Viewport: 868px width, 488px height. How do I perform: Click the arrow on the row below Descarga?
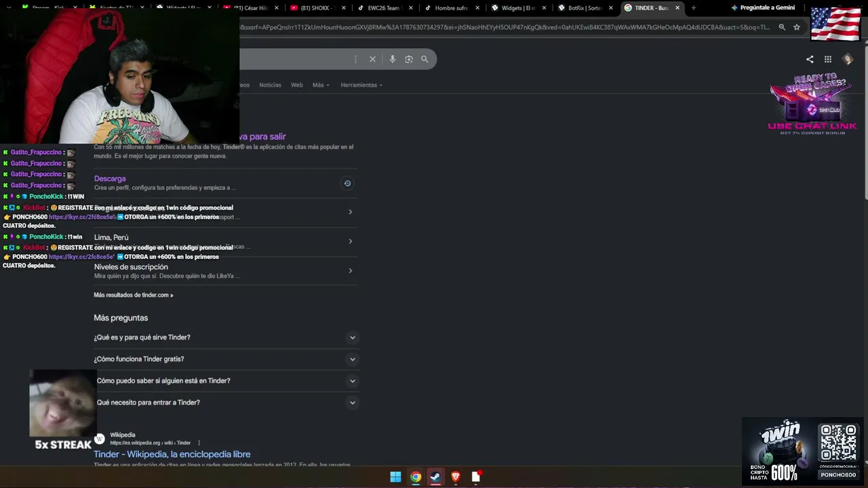coord(351,212)
